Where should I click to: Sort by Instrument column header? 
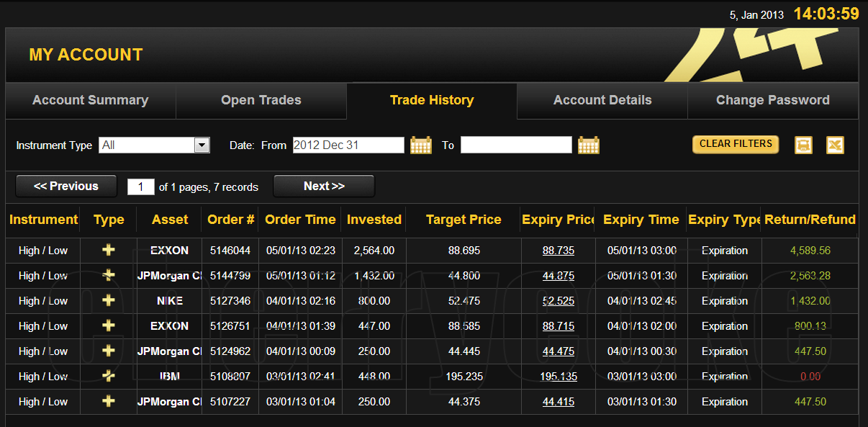[x=43, y=220]
